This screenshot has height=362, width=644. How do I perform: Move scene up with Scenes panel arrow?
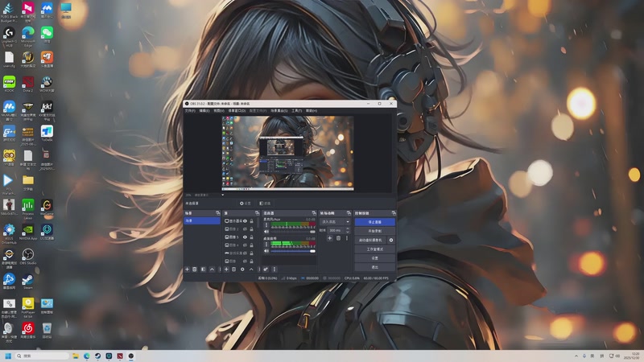(x=212, y=269)
